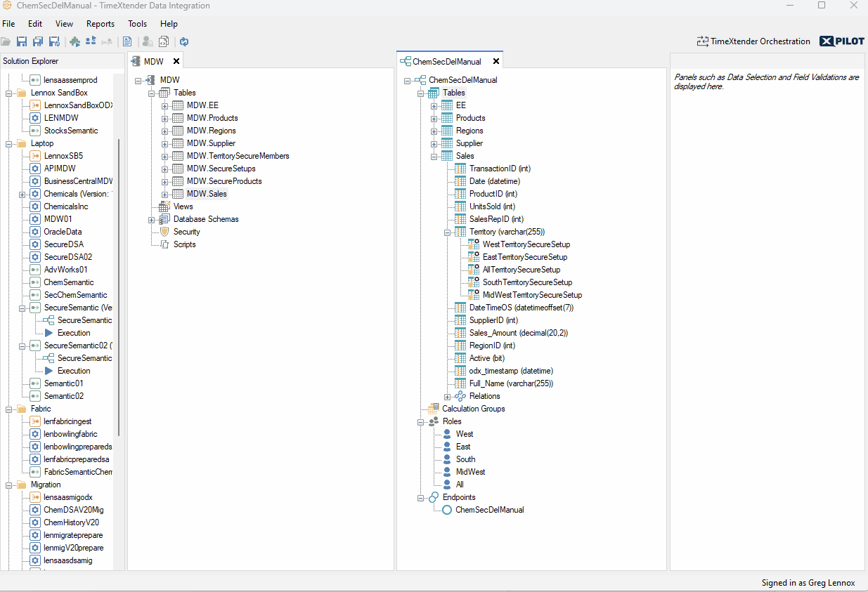
Task: Collapse the Lennox SandBox folder
Action: coord(9,93)
